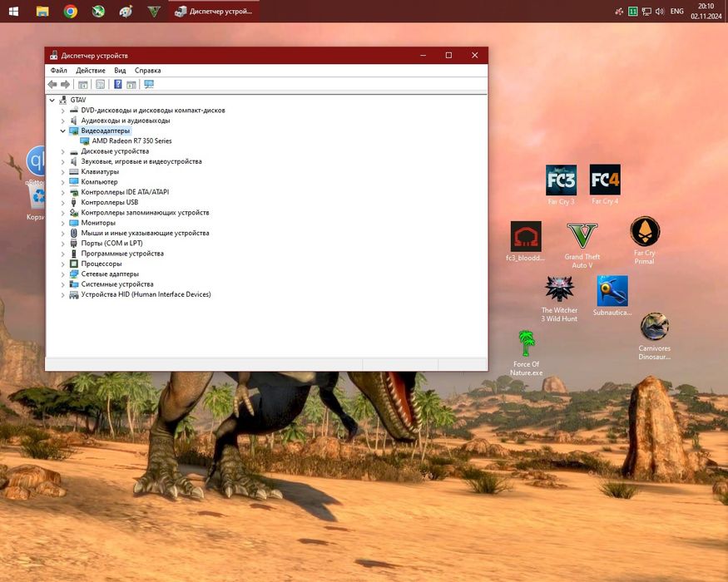Open the Вид menu
Screen dimensions: 728x582
(x=120, y=71)
